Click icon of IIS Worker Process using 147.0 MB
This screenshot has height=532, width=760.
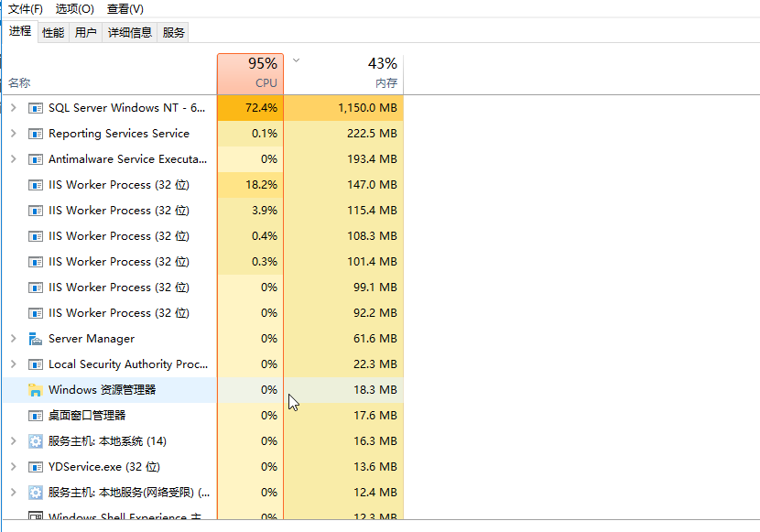pos(36,185)
